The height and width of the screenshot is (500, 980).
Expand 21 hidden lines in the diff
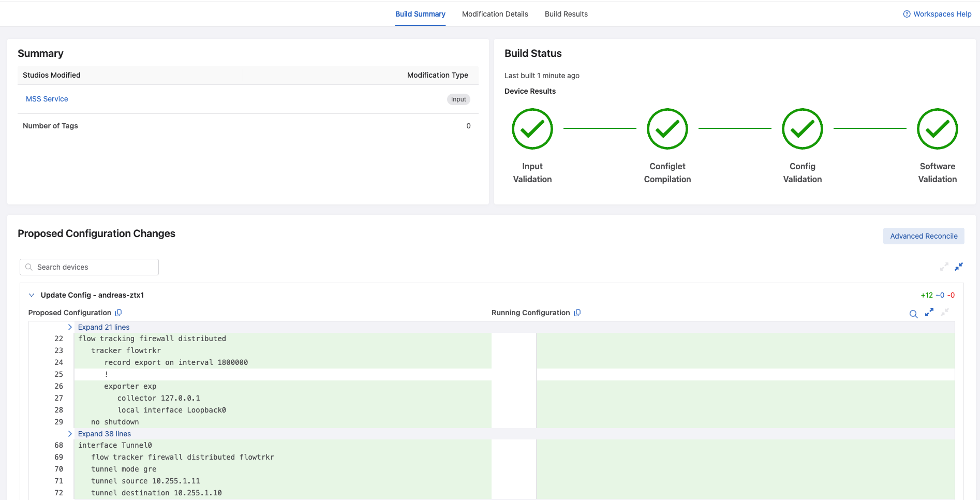pos(103,327)
